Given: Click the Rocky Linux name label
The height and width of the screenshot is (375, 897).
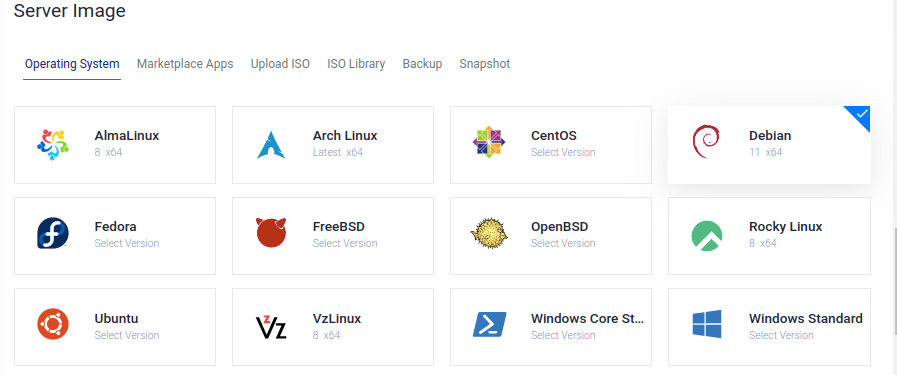Looking at the screenshot, I should tap(785, 227).
